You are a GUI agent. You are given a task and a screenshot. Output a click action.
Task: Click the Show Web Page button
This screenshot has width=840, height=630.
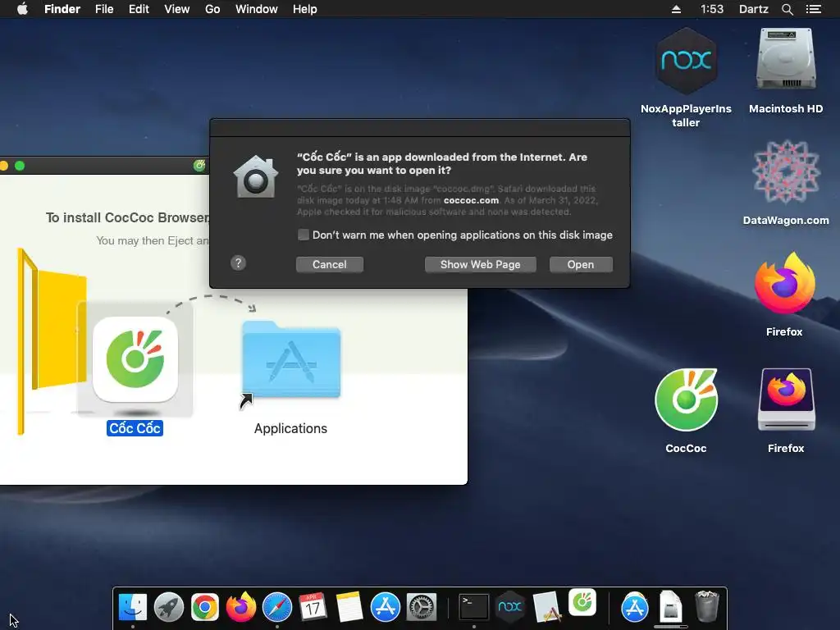[480, 265]
